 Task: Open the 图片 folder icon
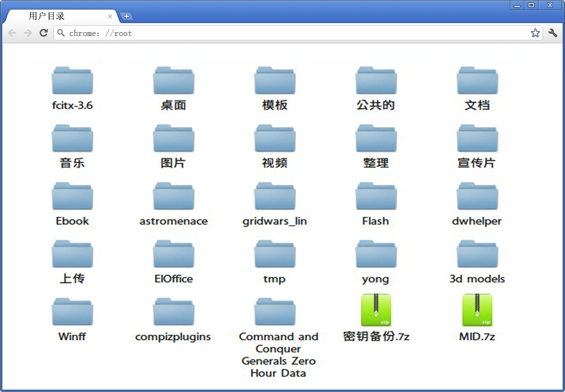click(174, 138)
